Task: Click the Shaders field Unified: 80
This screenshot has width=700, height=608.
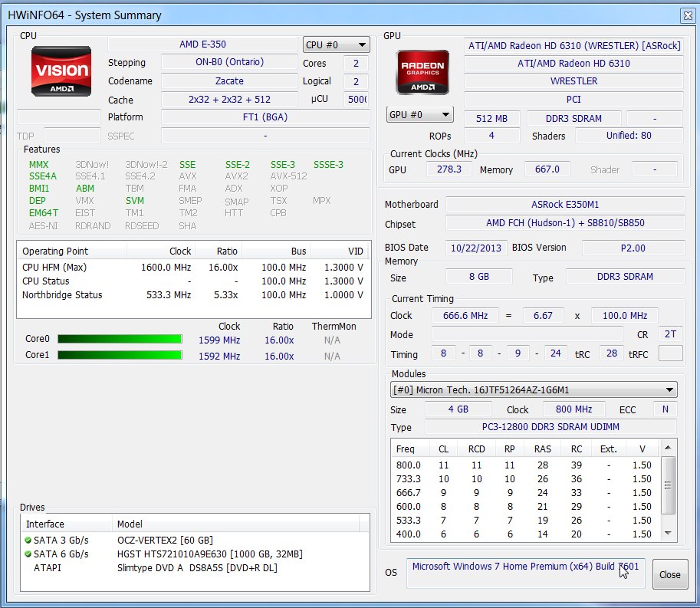Action: pos(629,135)
